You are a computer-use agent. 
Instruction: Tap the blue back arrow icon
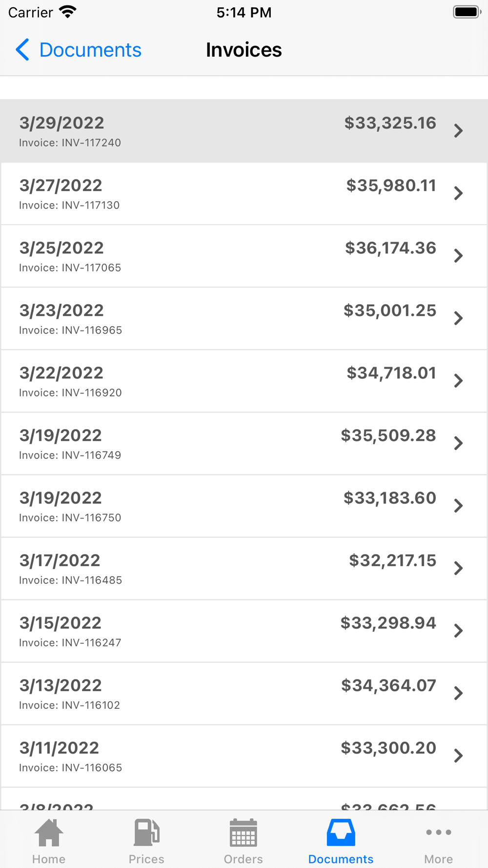coord(22,50)
